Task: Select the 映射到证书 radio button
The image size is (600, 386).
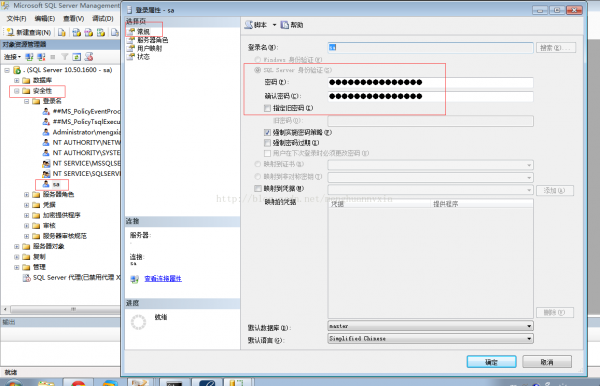Action: (x=258, y=164)
